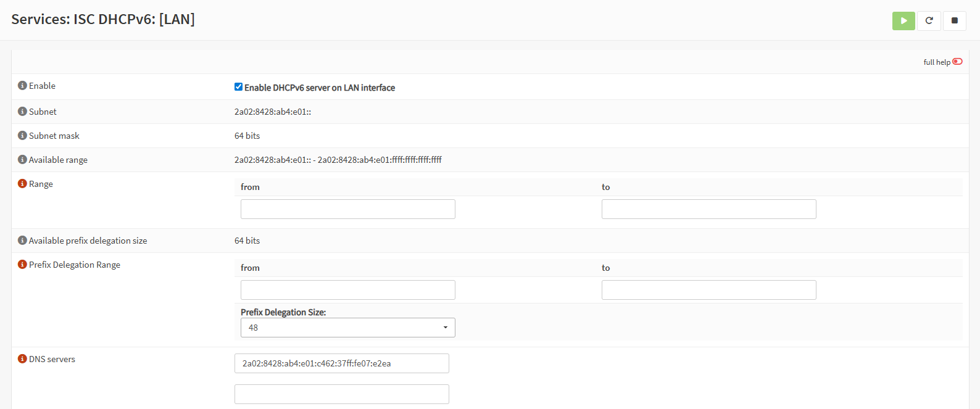Show info icon for Available prefix delegation size
Screen dimensions: 980x409
[x=22, y=241]
